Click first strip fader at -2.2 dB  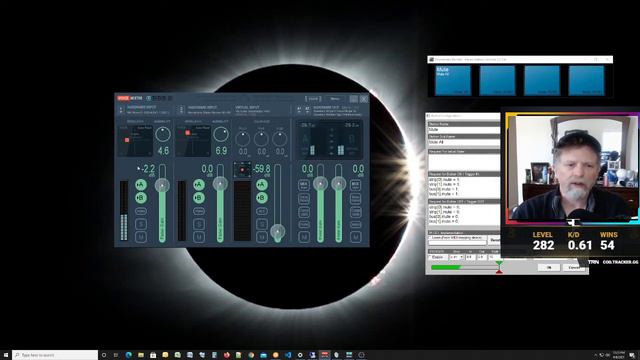(162, 185)
